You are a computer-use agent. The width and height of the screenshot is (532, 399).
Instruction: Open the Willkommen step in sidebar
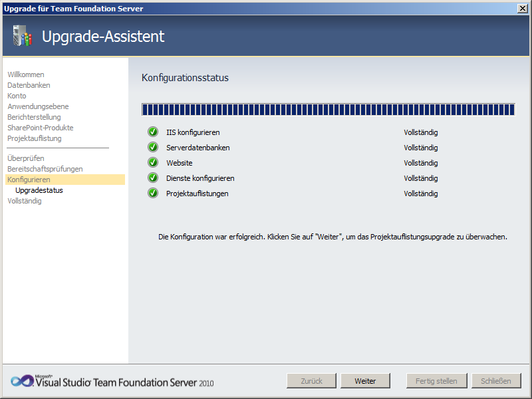[x=26, y=74]
